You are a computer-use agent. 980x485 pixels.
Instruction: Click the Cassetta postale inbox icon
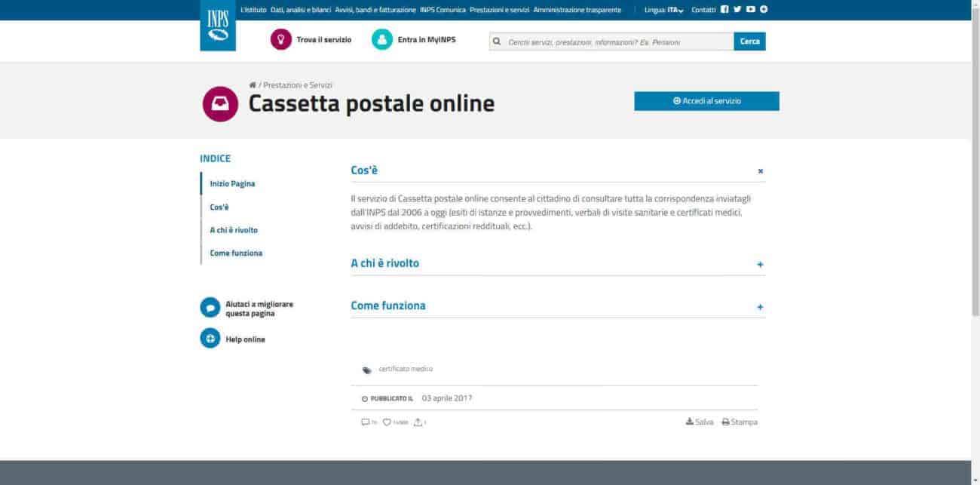tap(220, 104)
